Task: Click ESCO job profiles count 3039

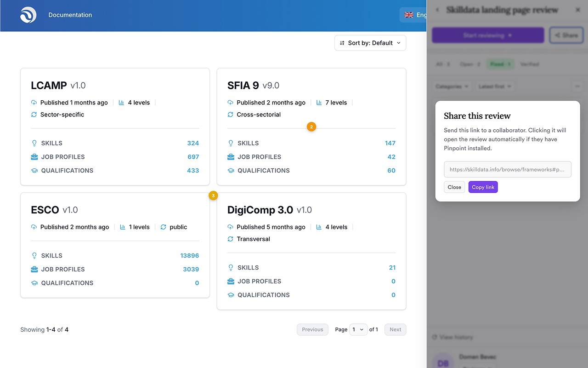Action: tap(191, 269)
